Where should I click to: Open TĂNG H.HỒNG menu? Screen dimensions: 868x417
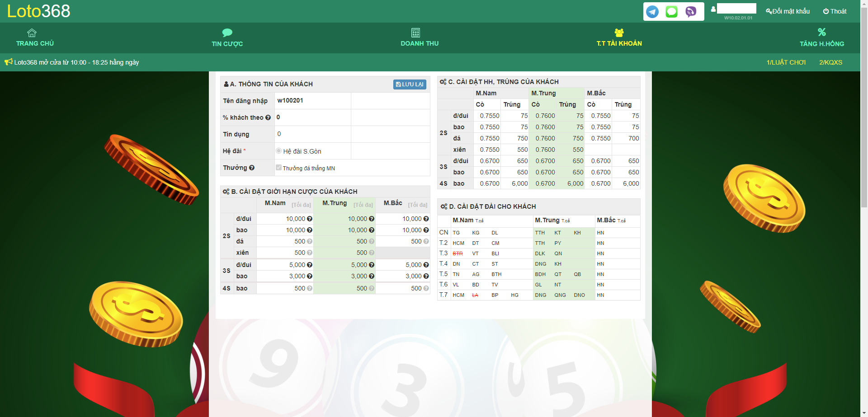coord(822,37)
